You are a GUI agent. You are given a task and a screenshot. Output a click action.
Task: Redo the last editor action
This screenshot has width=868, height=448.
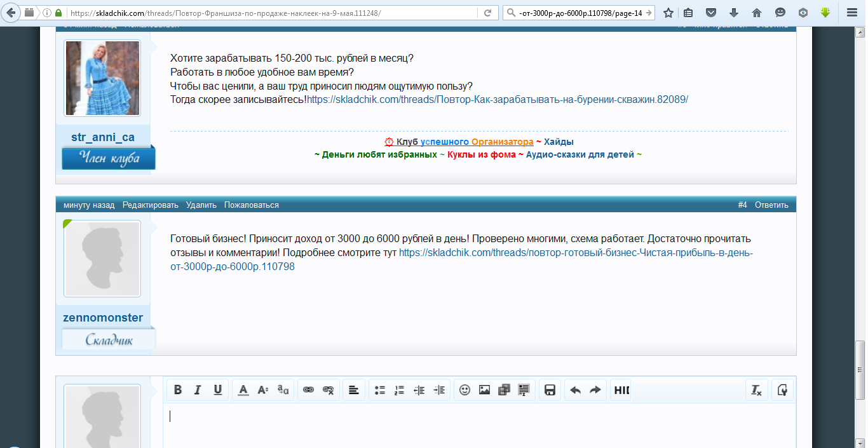[x=595, y=390]
